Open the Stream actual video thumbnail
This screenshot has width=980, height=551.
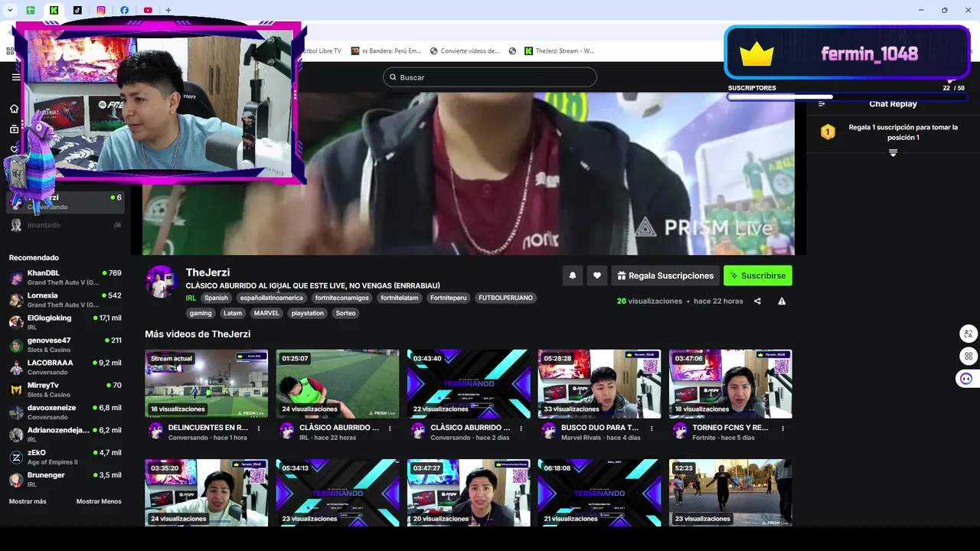207,384
